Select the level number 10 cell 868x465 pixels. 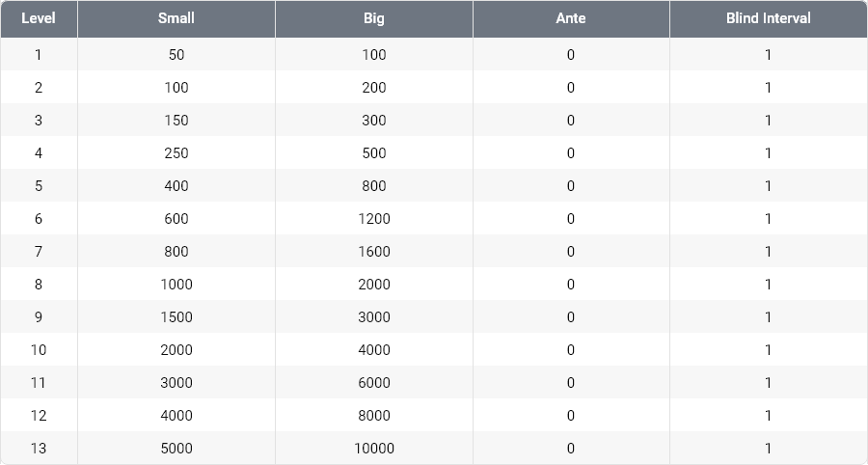39,350
